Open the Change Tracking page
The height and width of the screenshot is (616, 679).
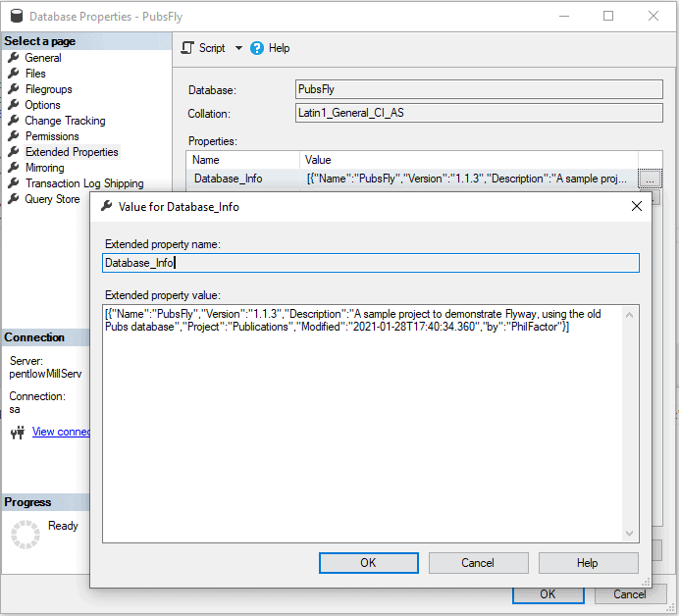[65, 121]
